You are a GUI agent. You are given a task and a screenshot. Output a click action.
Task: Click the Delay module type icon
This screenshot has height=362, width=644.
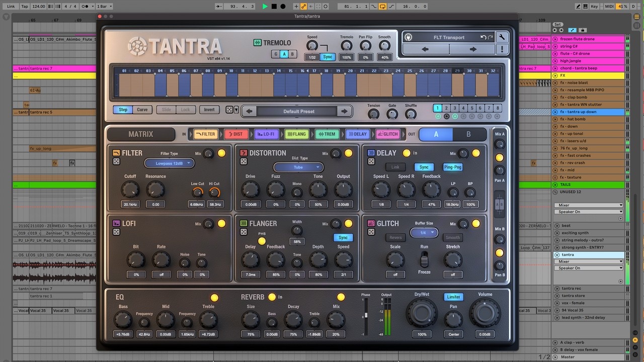point(371,153)
